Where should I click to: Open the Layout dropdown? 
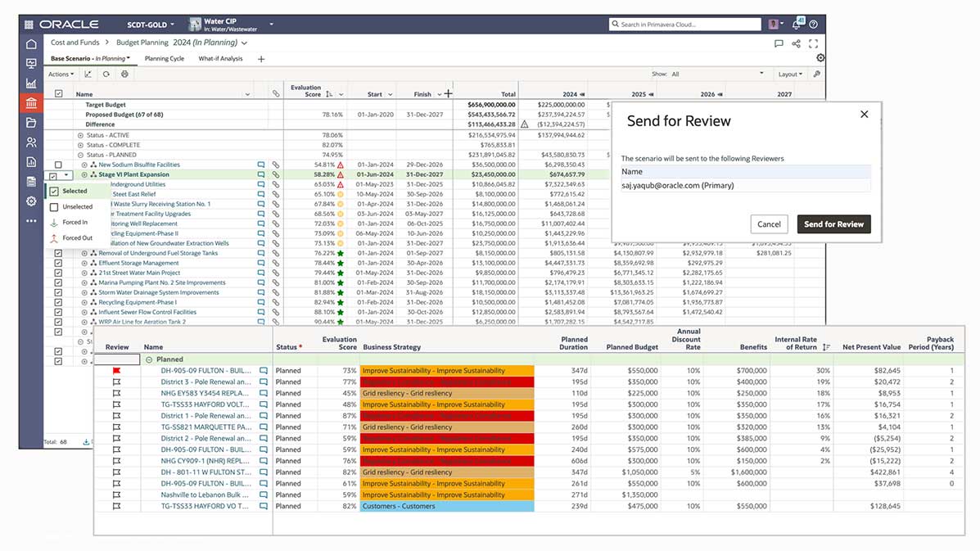point(790,75)
